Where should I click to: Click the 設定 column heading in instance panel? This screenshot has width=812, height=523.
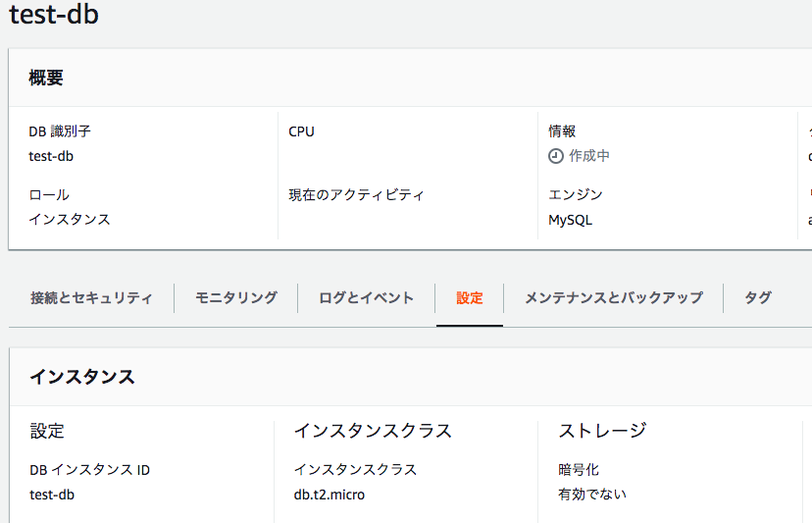point(47,431)
